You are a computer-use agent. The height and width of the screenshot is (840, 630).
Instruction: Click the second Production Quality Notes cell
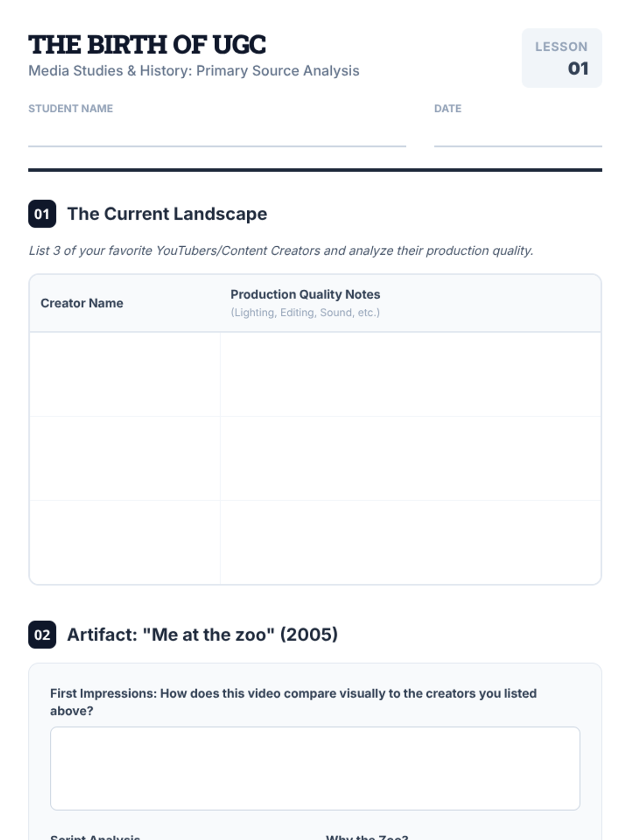tap(411, 458)
